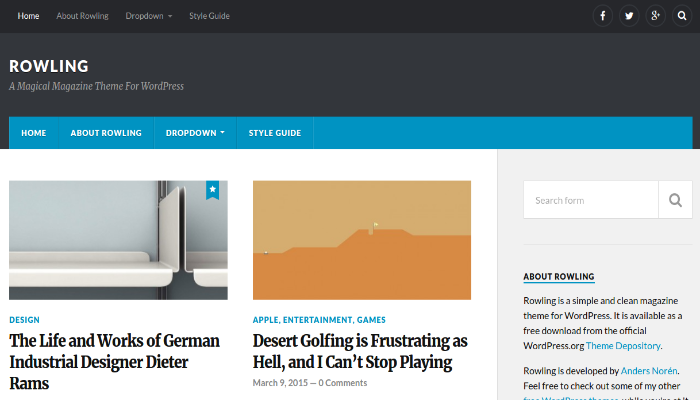700x400 pixels.
Task: Focus the Search form input field
Action: pos(591,200)
